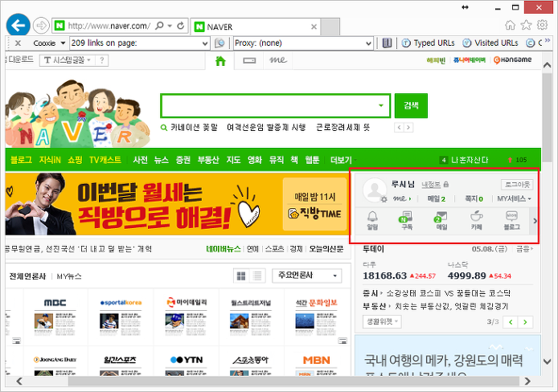
Task: Open 구독 subscription icon
Action: 407,220
